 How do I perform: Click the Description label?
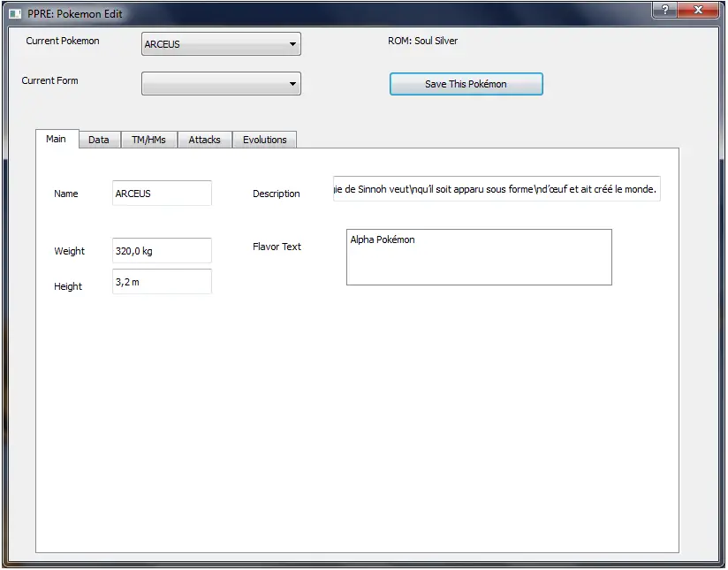tap(277, 194)
